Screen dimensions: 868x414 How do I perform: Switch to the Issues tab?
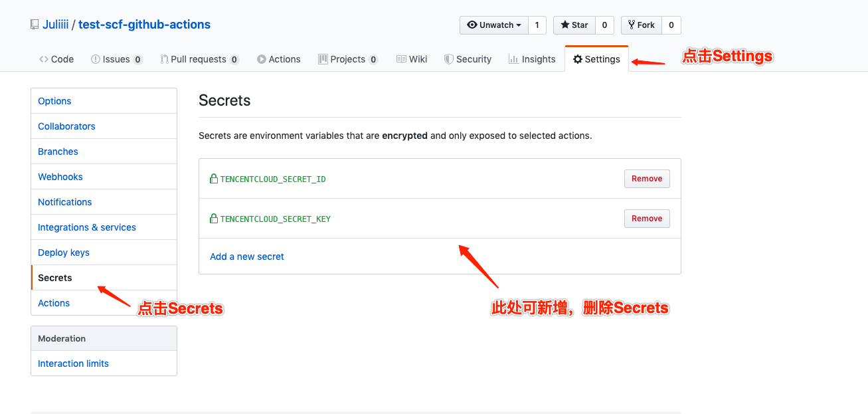(117, 59)
